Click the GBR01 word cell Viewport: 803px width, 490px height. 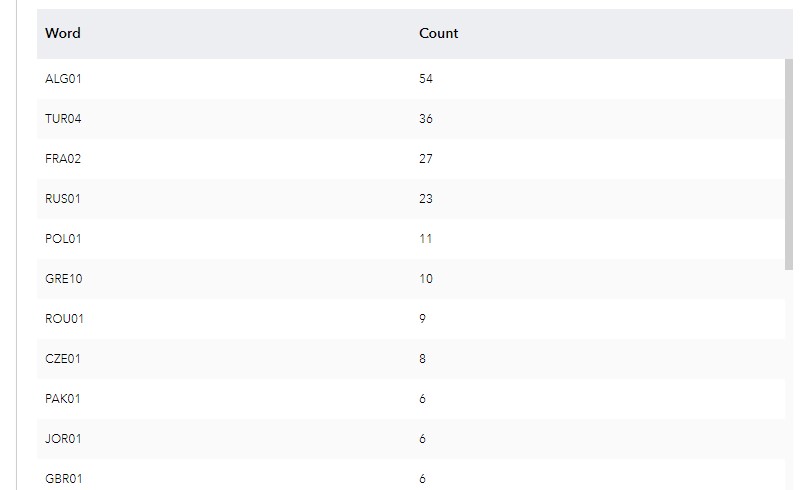[63, 478]
